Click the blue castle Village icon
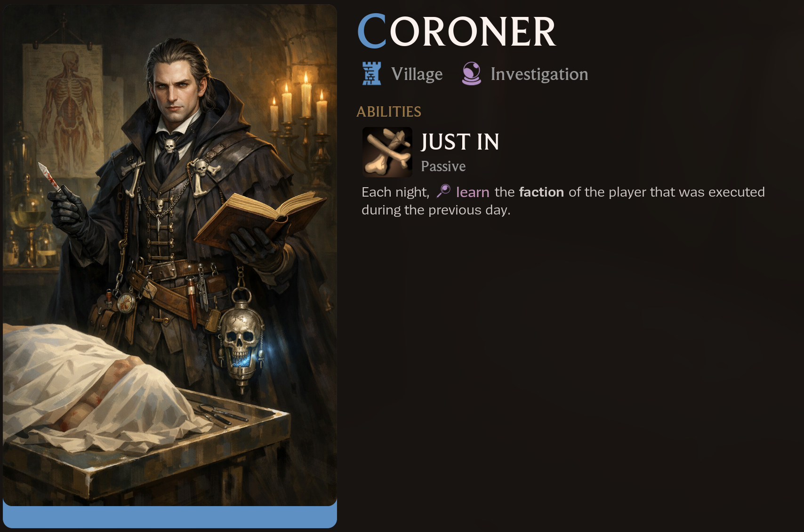804x532 pixels. pyautogui.click(x=371, y=73)
